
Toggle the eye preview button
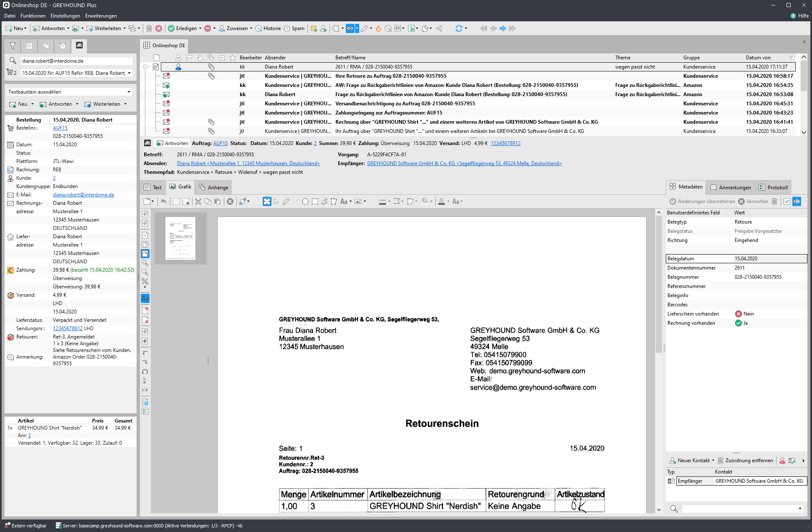pyautogui.click(x=350, y=28)
